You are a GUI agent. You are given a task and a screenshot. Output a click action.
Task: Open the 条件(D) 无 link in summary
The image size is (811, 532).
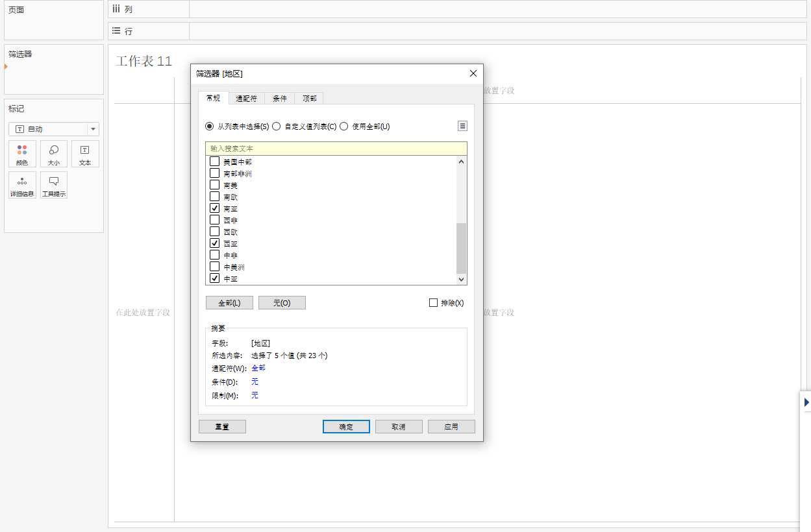coord(255,381)
